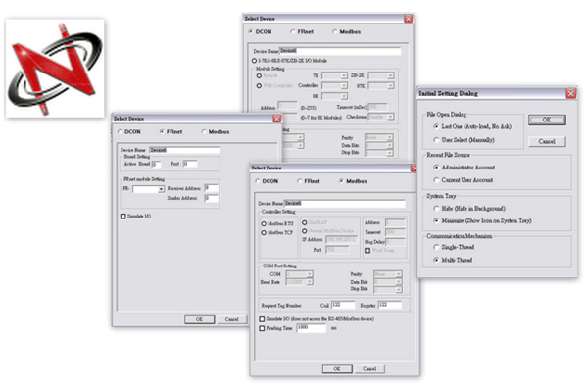The width and height of the screenshot is (588, 387).
Task: Select Modbus RTU controller option
Action: 264,224
